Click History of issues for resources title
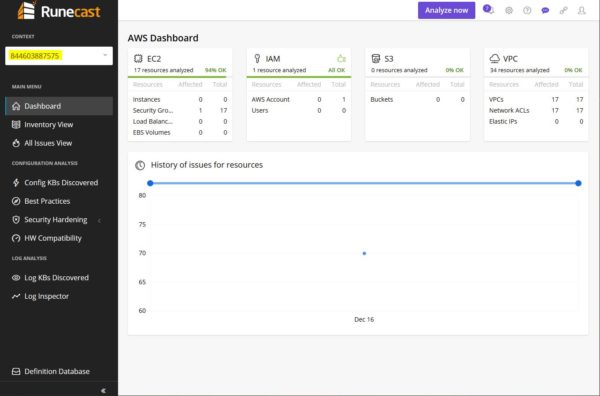The height and width of the screenshot is (396, 600). pos(207,165)
